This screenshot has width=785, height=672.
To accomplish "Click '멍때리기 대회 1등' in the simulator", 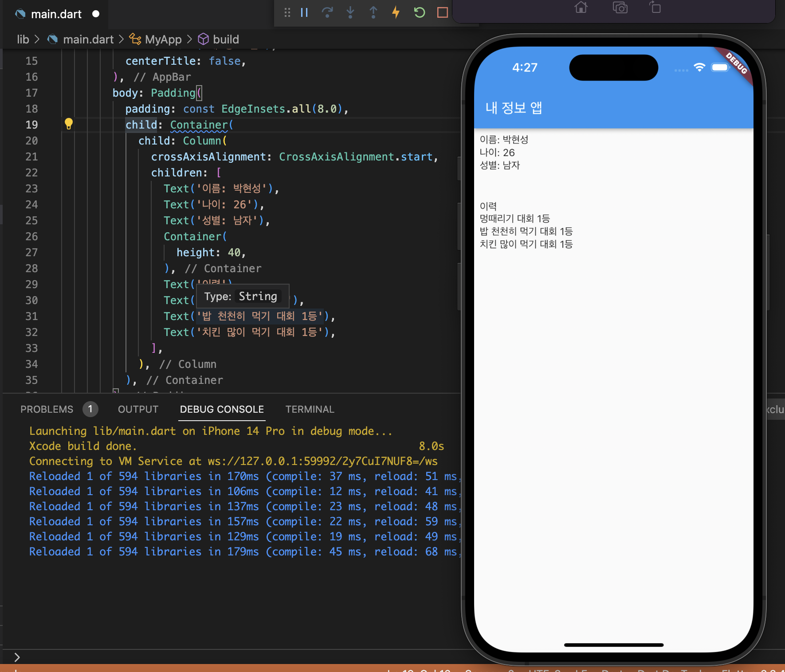I will [x=515, y=219].
